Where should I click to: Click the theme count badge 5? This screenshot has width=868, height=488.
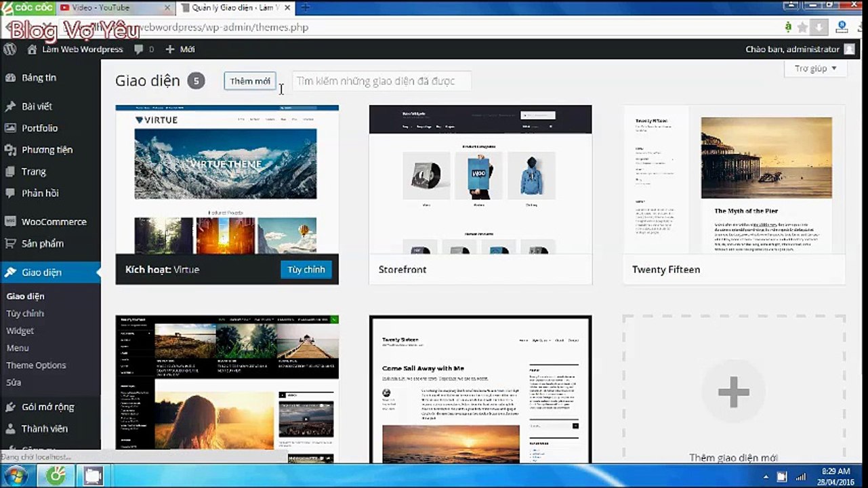tap(196, 81)
